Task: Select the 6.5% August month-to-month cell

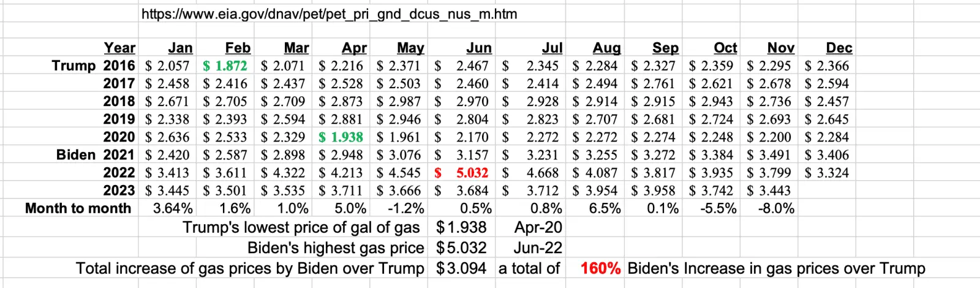Action: (x=605, y=208)
